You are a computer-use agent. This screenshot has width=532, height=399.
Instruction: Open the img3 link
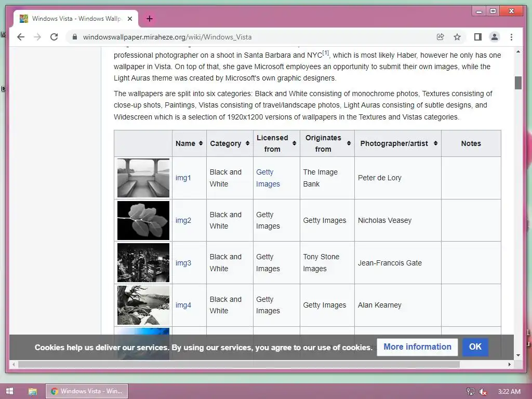[x=183, y=263]
